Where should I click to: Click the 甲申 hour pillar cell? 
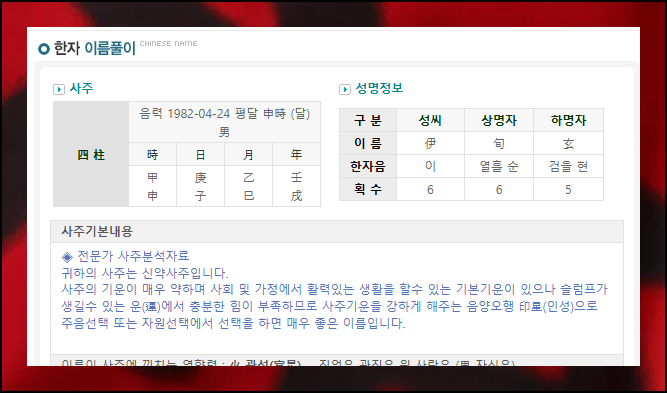tap(153, 186)
